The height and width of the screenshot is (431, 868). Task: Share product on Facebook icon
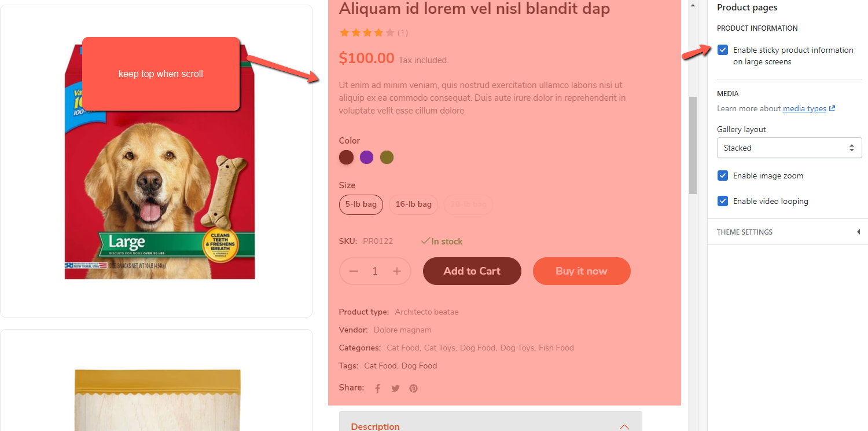pos(377,389)
